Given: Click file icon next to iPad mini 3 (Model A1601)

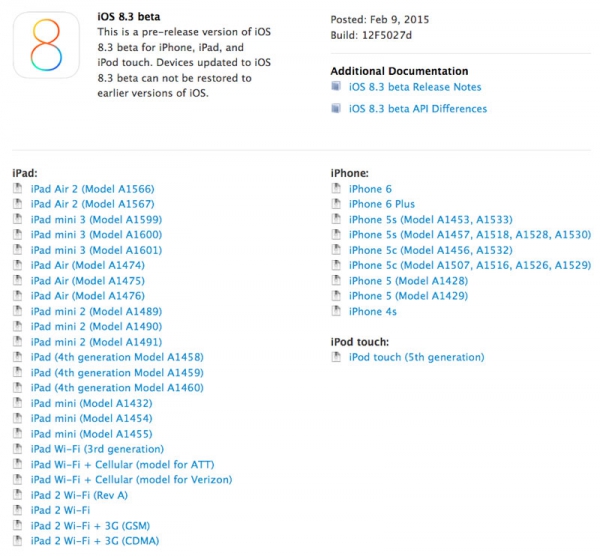Looking at the screenshot, I should click(18, 249).
